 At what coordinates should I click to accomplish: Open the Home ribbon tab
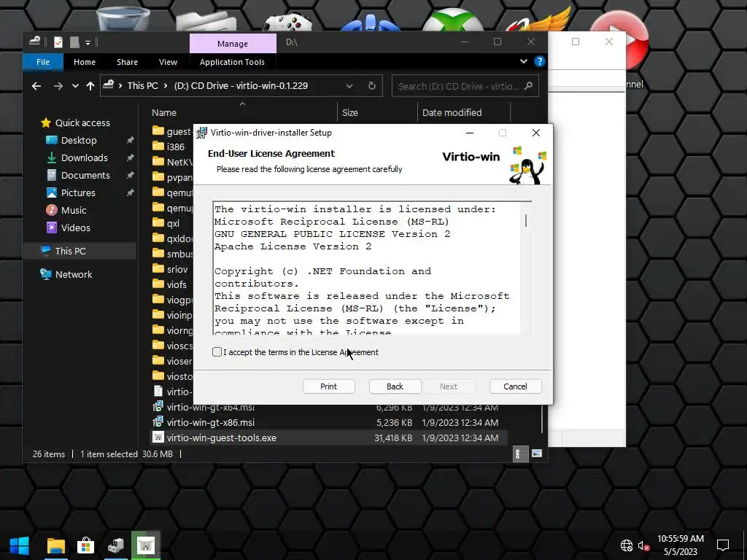[x=85, y=62]
